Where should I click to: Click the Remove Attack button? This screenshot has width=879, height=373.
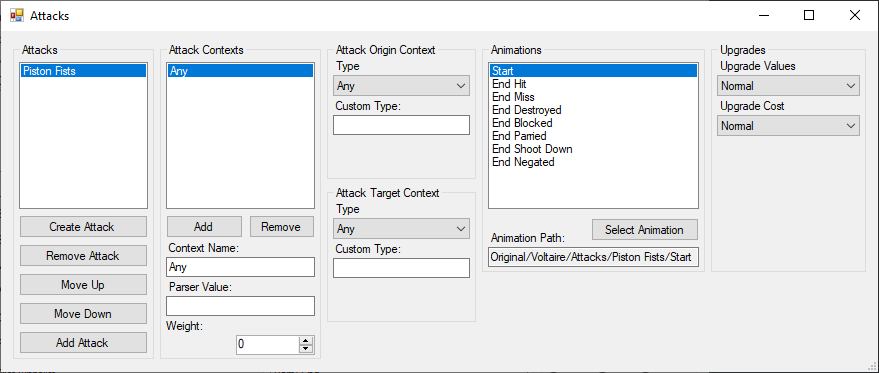[x=83, y=256]
